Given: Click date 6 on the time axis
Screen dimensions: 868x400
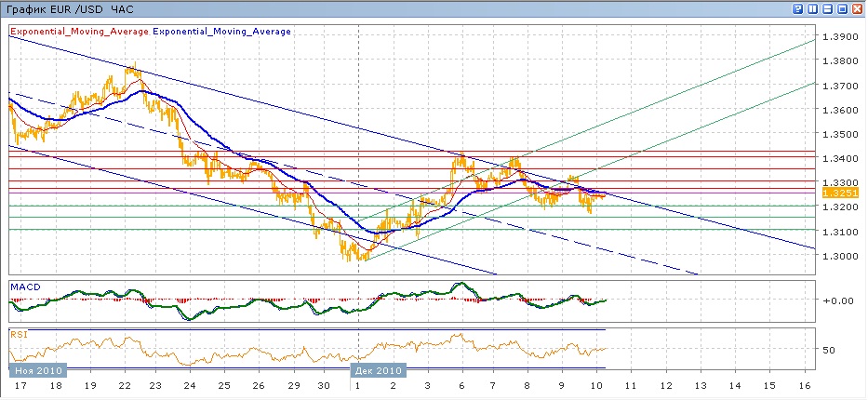Looking at the screenshot, I should pyautogui.click(x=462, y=385).
